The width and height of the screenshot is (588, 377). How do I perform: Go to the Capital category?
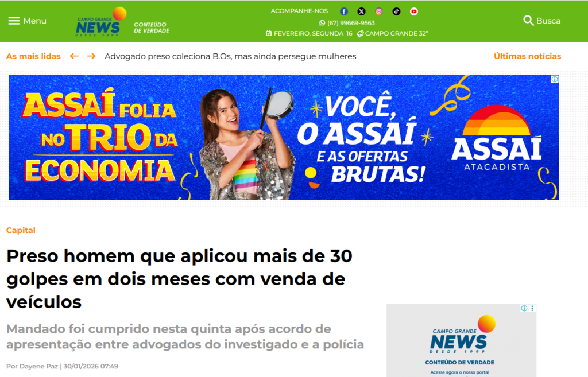pos(21,230)
